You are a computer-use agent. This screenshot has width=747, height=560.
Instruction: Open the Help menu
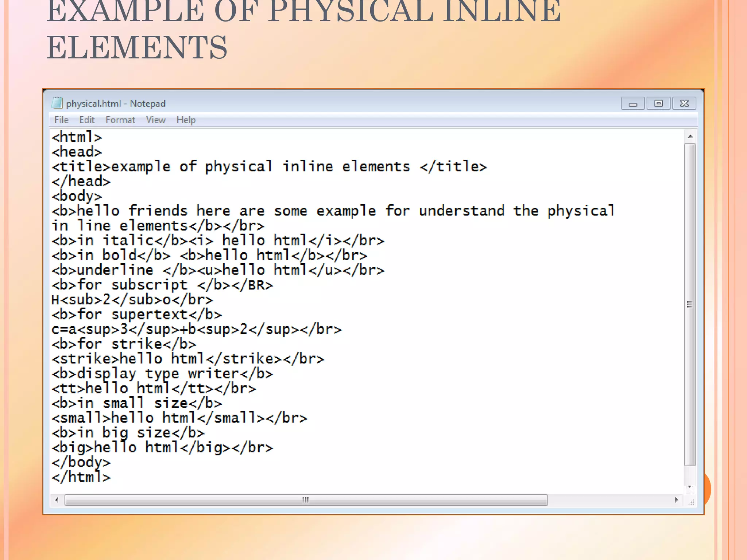coord(186,120)
